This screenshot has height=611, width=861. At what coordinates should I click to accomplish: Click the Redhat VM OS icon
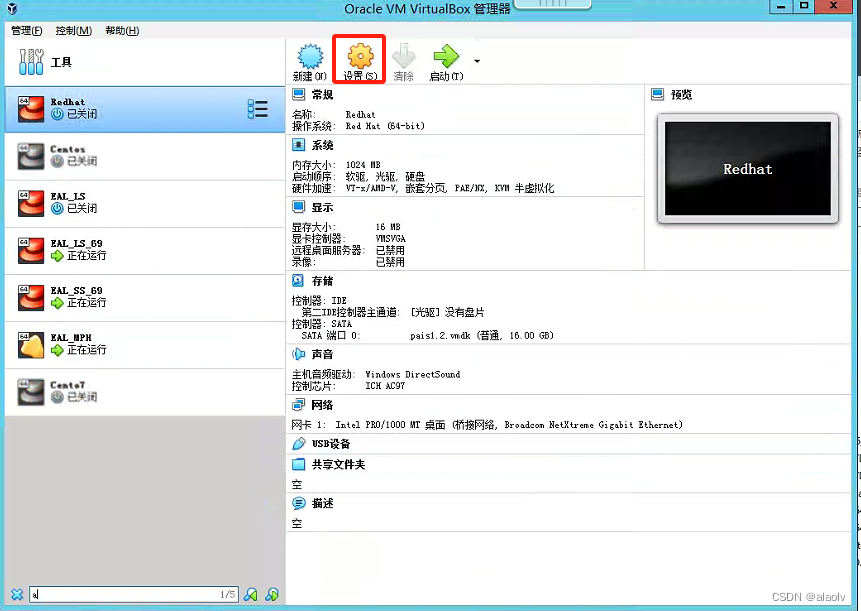(x=31, y=109)
